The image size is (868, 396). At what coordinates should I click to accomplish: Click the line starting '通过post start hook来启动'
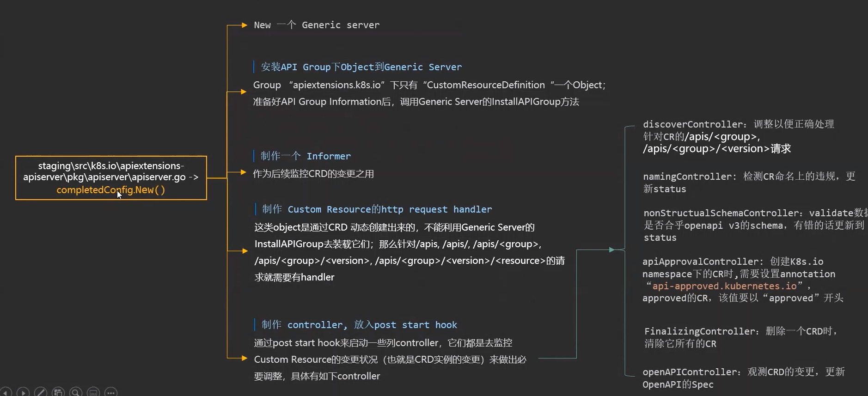[383, 343]
